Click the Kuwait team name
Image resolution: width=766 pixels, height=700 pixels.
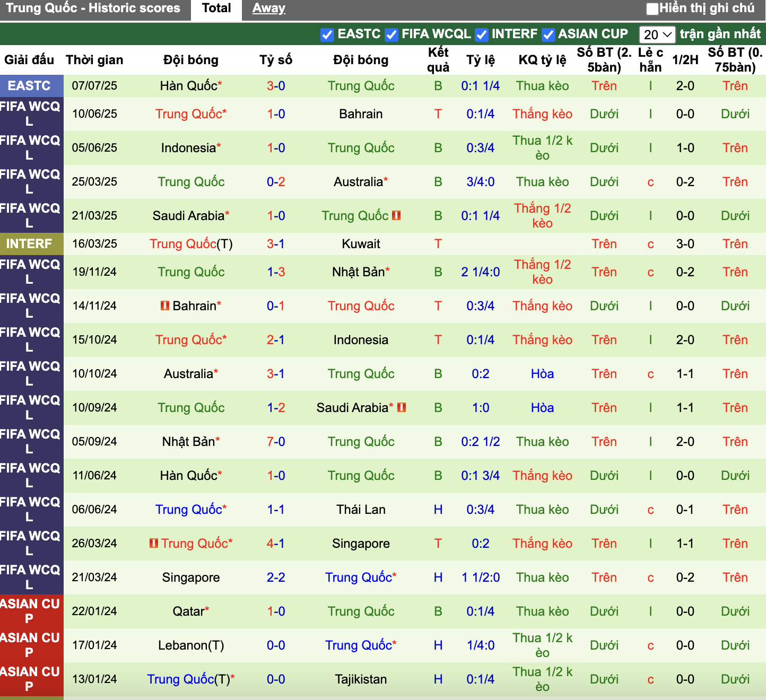pyautogui.click(x=361, y=244)
